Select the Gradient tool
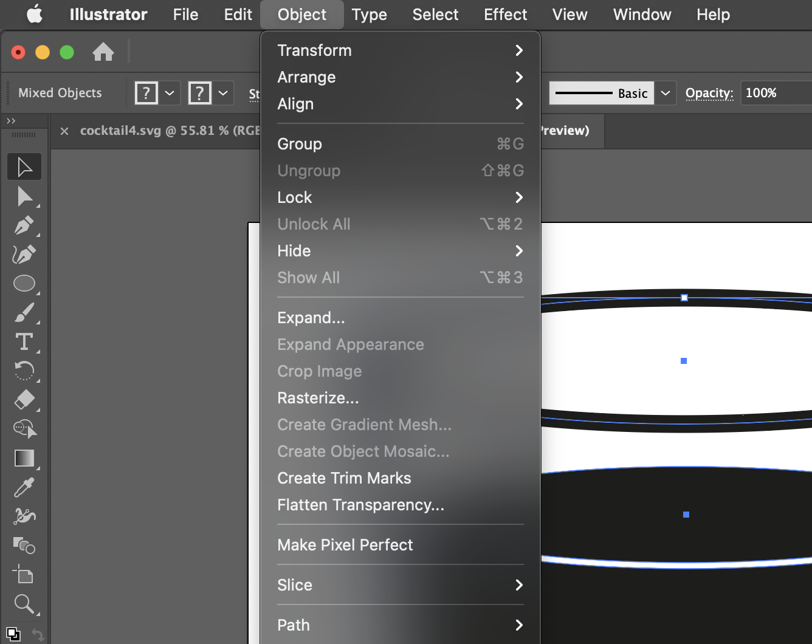 click(24, 458)
